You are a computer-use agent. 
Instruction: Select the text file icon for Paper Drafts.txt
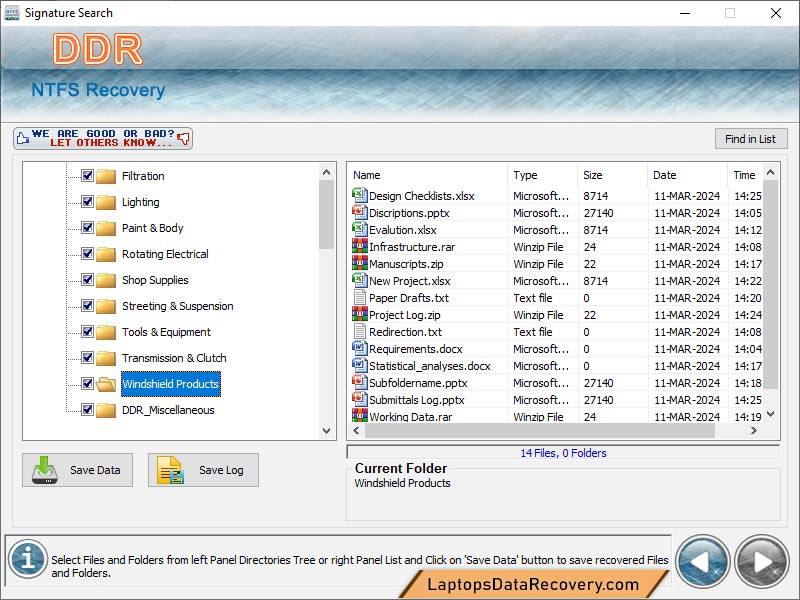[360, 298]
